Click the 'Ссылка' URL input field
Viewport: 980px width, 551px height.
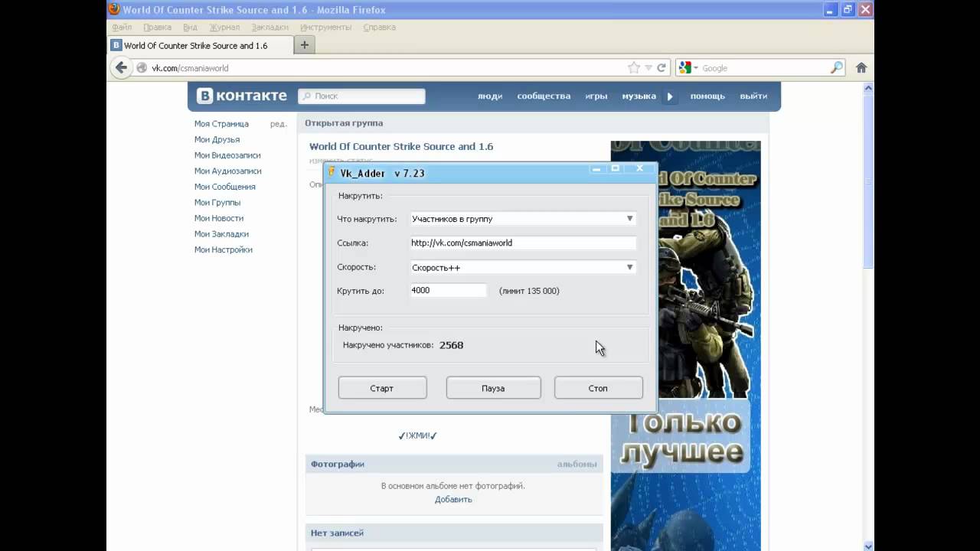pos(523,243)
